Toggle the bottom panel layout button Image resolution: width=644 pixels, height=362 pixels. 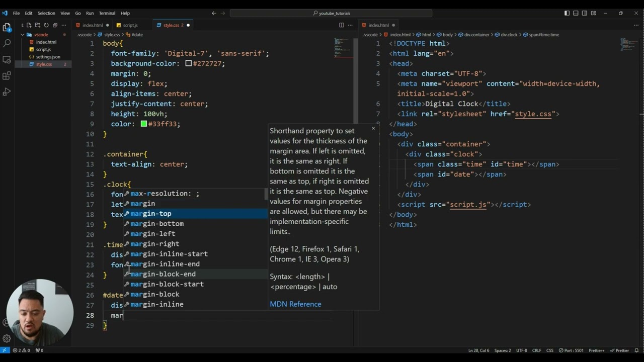tap(576, 13)
